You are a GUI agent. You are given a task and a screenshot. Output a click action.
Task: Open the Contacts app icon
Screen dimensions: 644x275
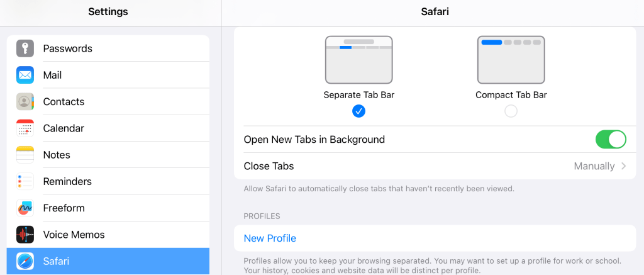(25, 102)
